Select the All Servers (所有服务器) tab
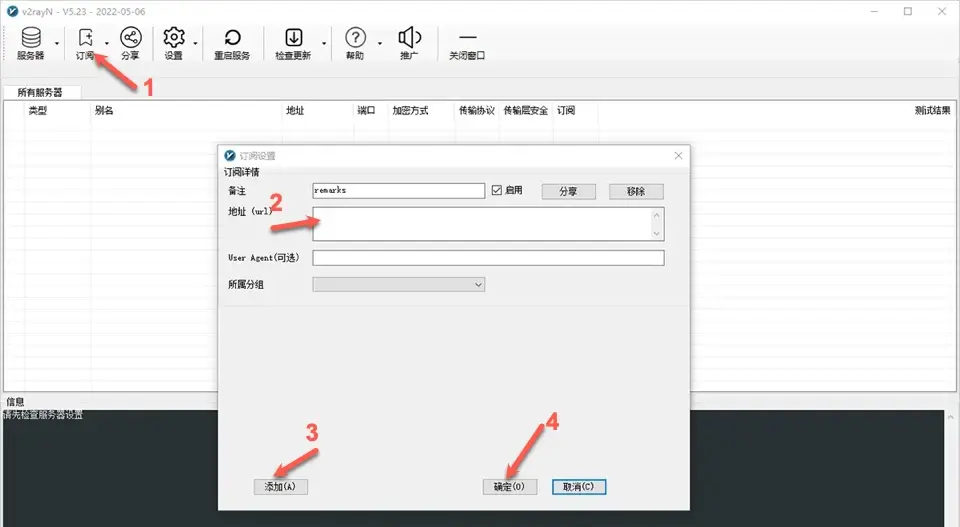This screenshot has height=527, width=960. pyautogui.click(x=40, y=92)
